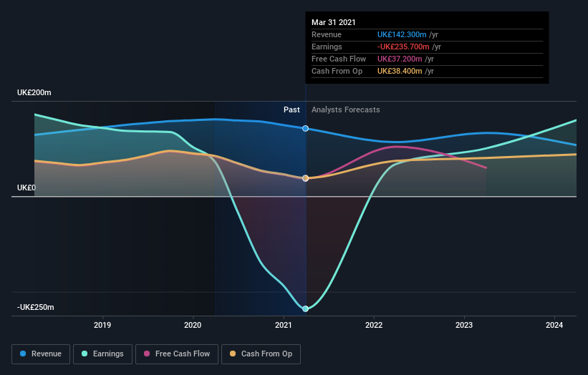
Task: Click the 'Analysts Forecasts' label
Action: tap(345, 109)
